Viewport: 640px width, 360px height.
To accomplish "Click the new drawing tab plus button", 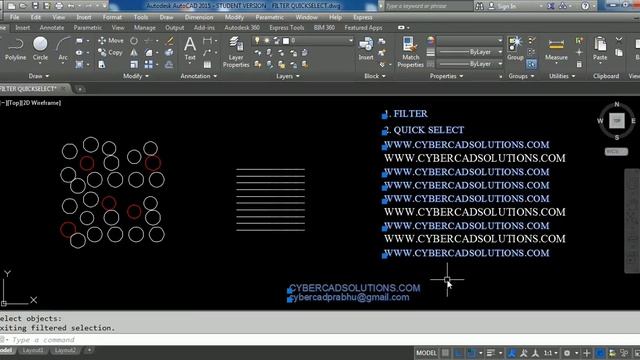I will tap(80, 89).
